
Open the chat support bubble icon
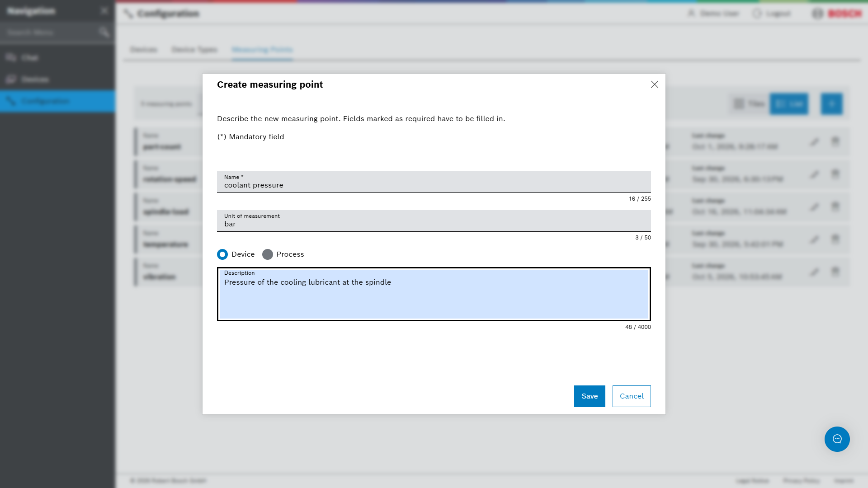tap(837, 439)
